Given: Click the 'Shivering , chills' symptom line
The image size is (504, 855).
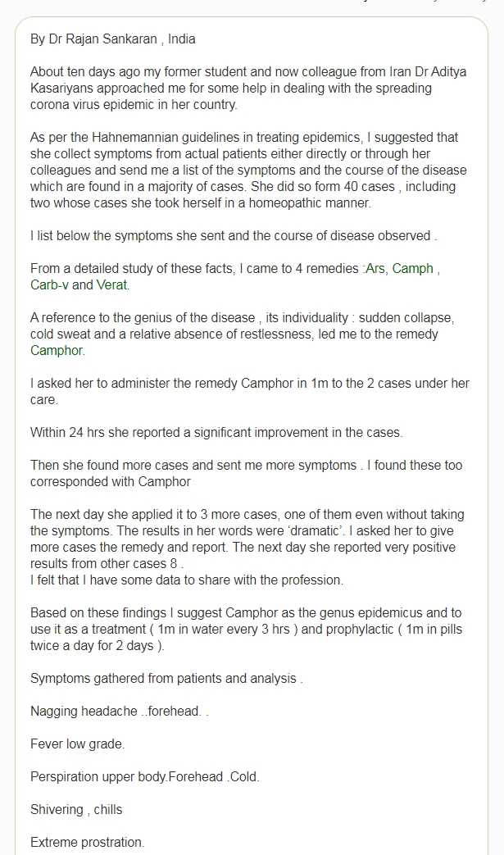Looking at the screenshot, I should 76,810.
